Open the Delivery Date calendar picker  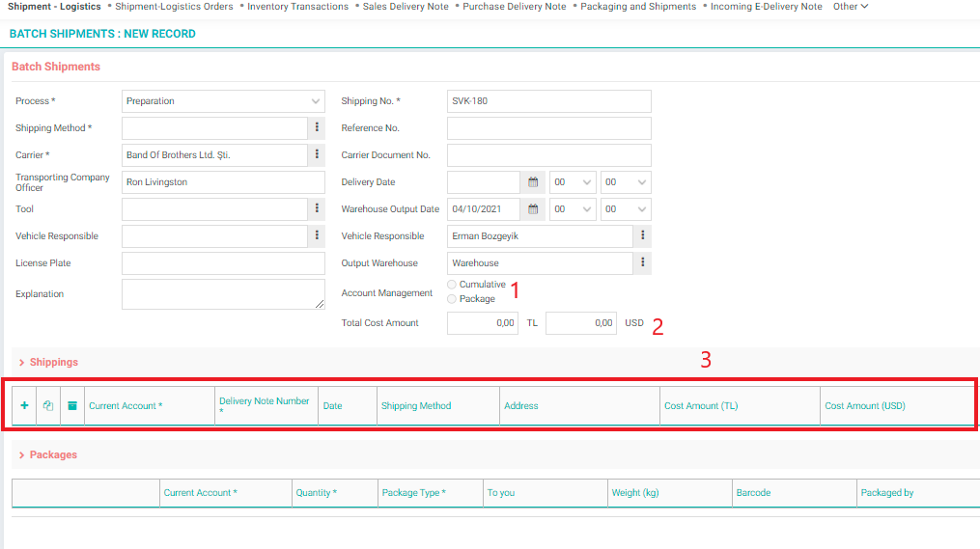tap(533, 181)
